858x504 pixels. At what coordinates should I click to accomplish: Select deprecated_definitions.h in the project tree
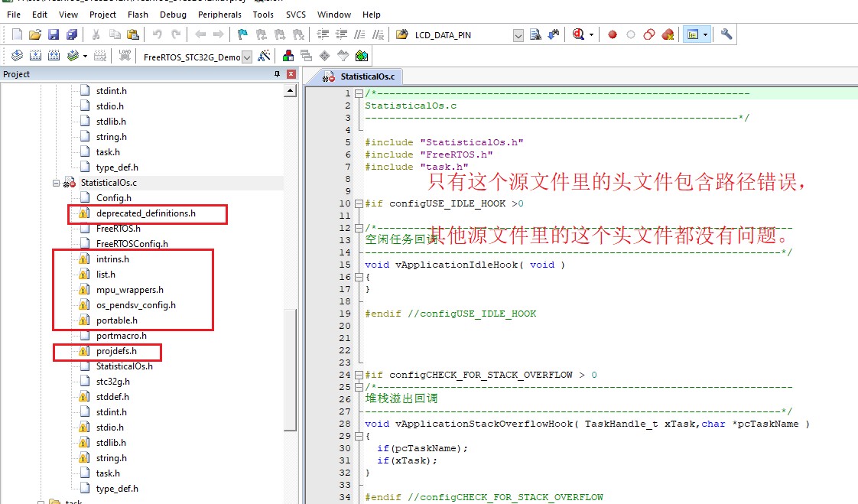point(145,213)
